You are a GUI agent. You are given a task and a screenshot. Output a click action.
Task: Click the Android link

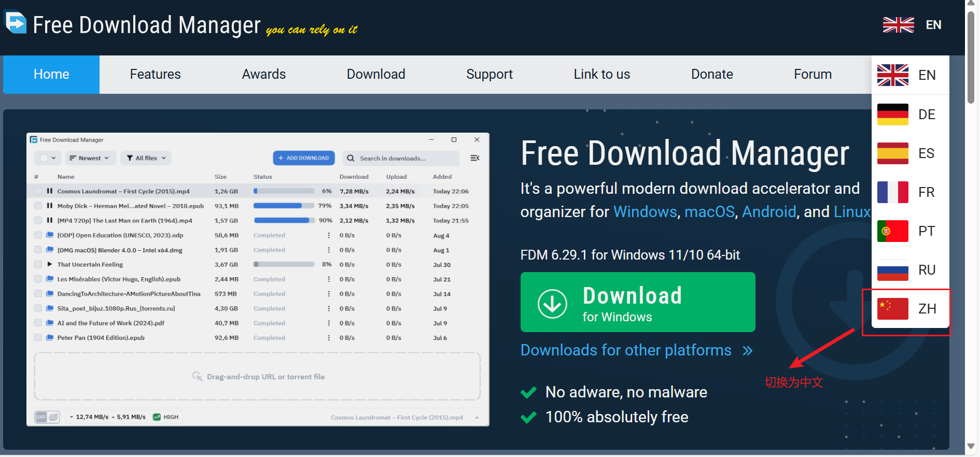pyautogui.click(x=769, y=212)
